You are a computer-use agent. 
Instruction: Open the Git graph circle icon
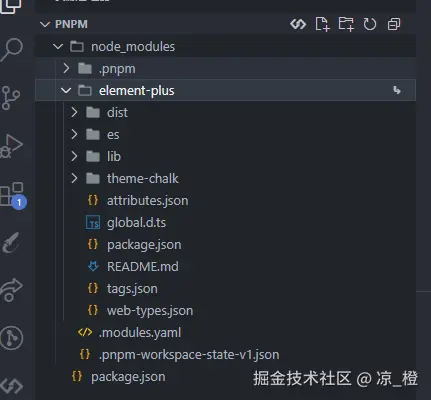[12, 338]
